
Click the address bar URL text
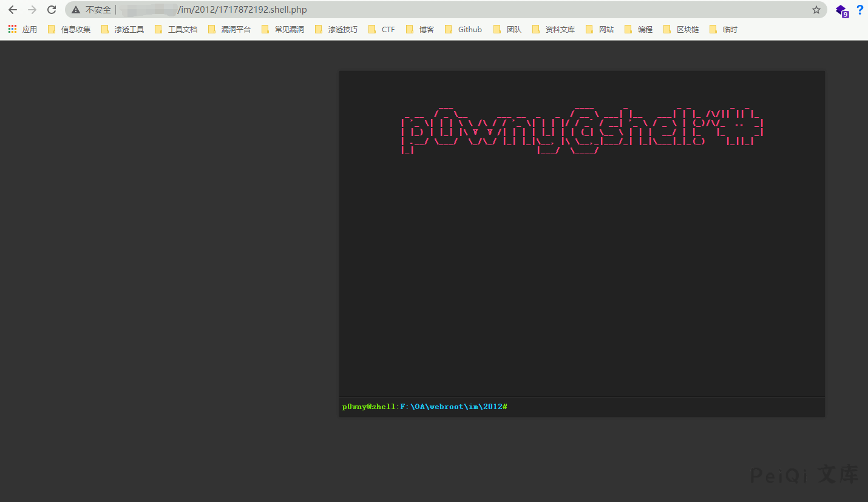242,10
